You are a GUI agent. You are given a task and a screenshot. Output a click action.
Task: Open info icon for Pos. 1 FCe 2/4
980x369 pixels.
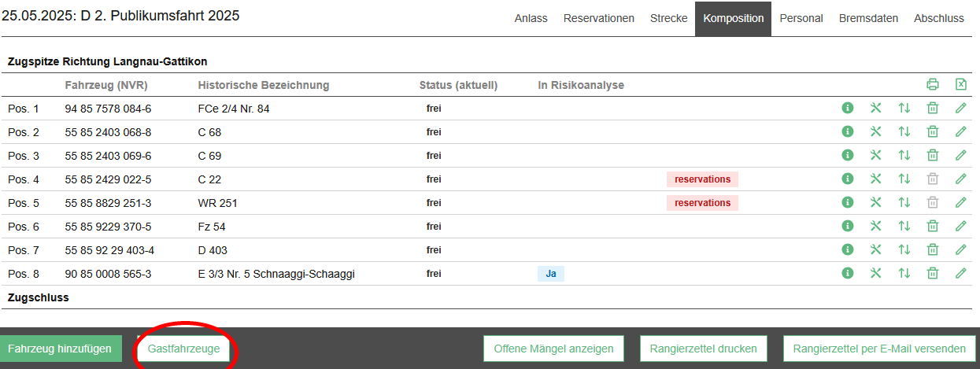pyautogui.click(x=848, y=109)
